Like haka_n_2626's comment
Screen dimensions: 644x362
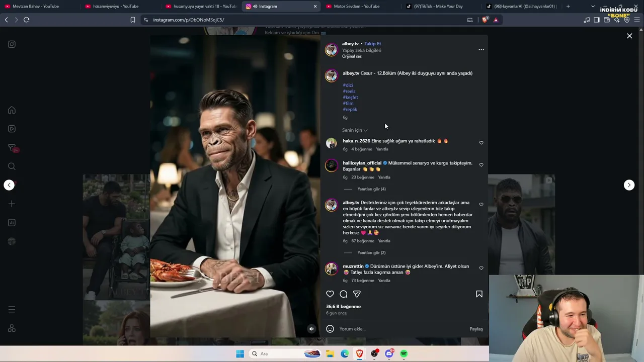click(x=481, y=143)
